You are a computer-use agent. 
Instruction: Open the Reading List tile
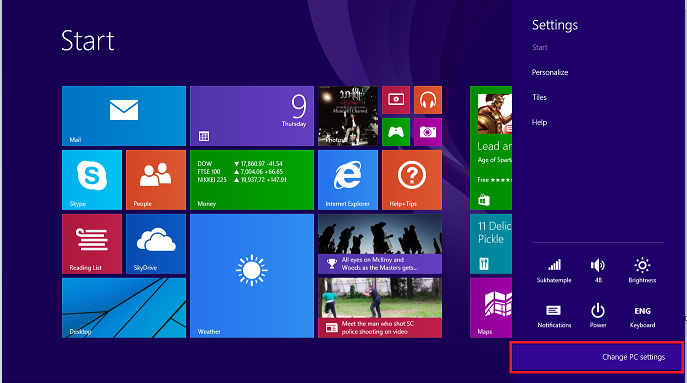(x=92, y=244)
